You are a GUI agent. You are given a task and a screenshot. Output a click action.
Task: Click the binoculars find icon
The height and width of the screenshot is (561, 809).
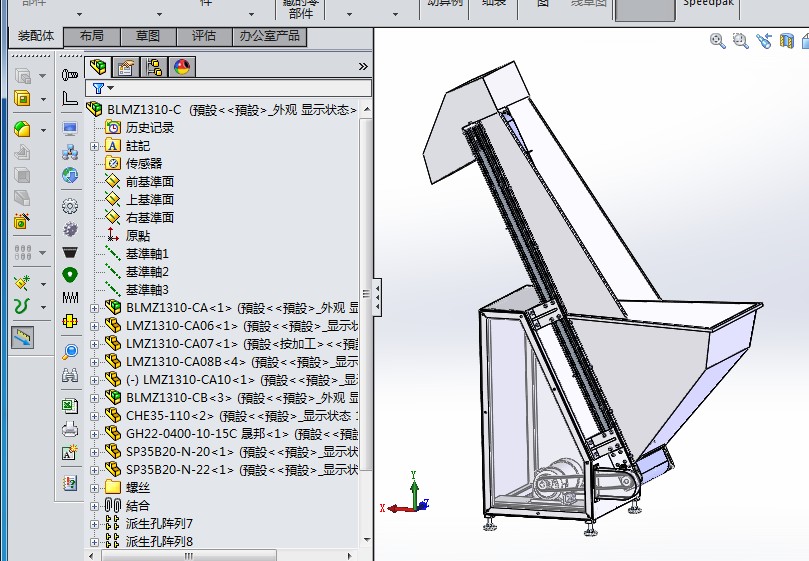[x=70, y=375]
